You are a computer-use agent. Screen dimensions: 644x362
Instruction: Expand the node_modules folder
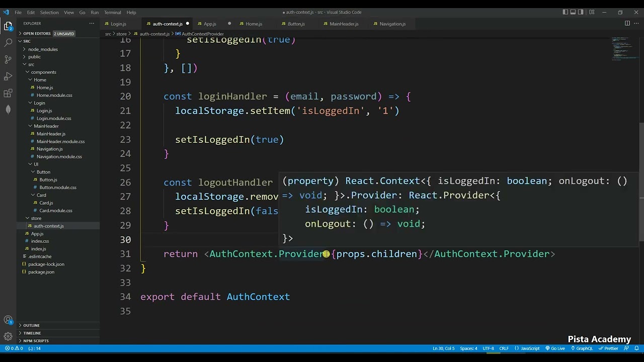click(43, 49)
